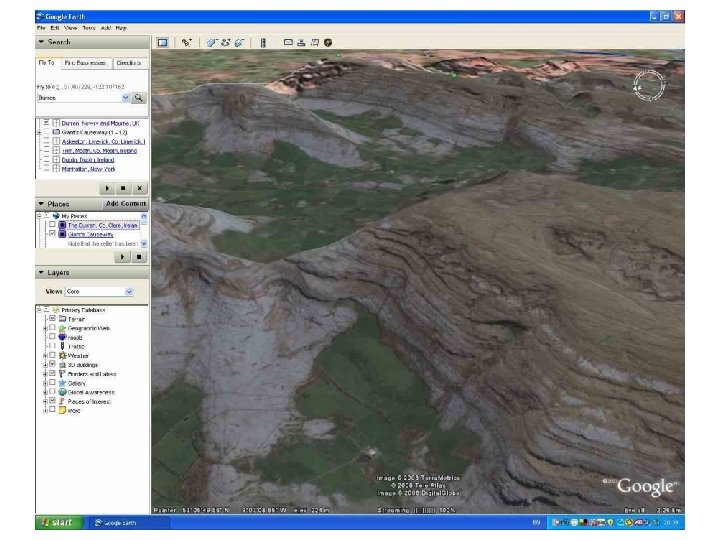This screenshot has width=720, height=540.
Task: Click the Places list scroll-up arrow
Action: pos(144,216)
